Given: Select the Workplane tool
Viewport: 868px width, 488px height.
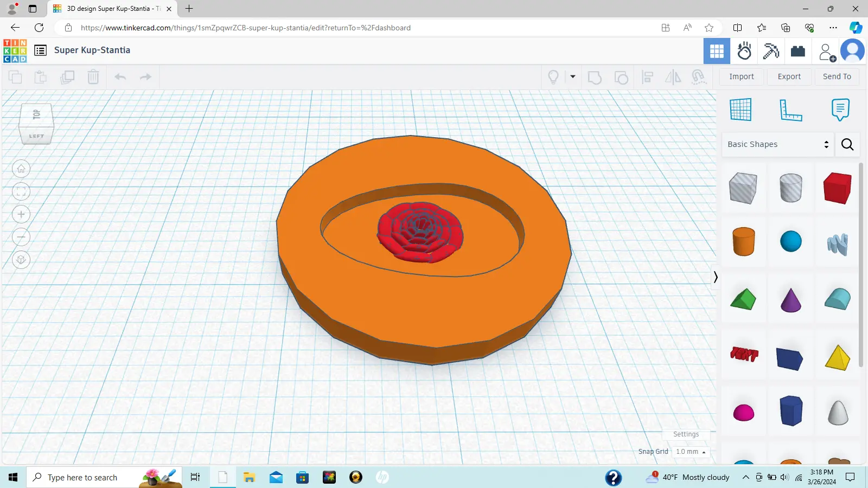Looking at the screenshot, I should 741,108.
